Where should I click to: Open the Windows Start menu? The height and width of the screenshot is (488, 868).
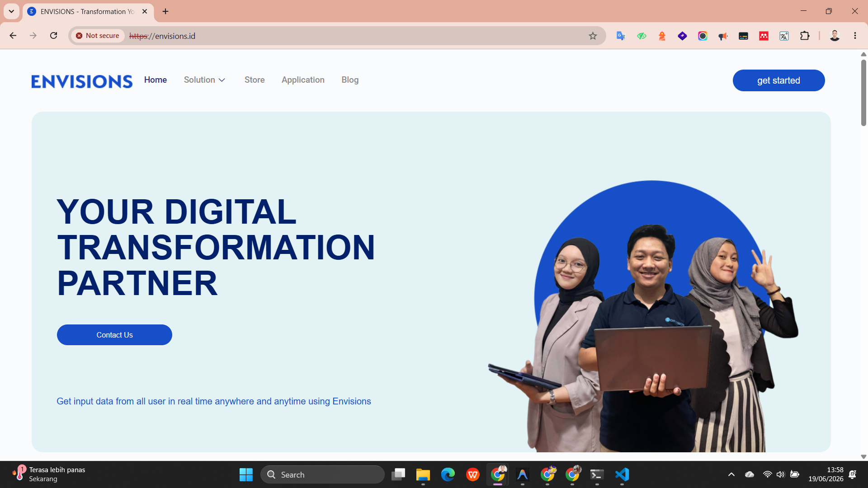(246, 474)
